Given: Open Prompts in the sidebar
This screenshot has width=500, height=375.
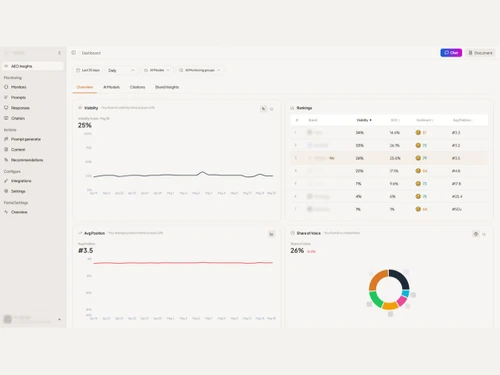Looking at the screenshot, I should click(x=18, y=97).
